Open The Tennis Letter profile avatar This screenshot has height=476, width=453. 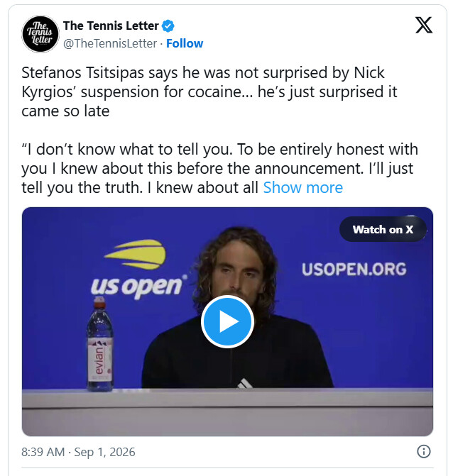[x=40, y=34]
